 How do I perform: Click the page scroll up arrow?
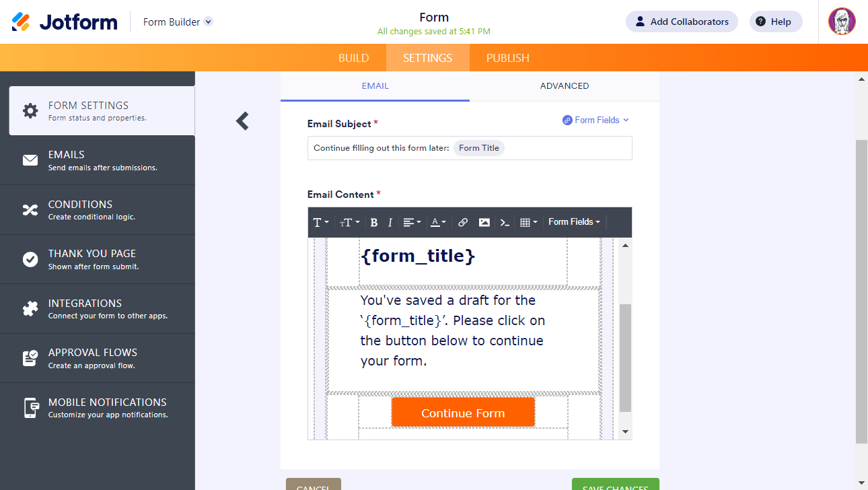coord(861,79)
